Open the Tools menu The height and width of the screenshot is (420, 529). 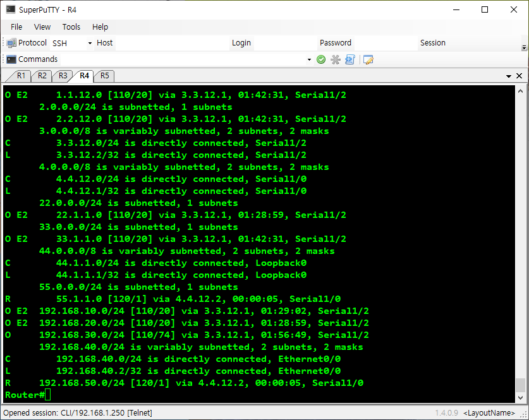(x=71, y=27)
